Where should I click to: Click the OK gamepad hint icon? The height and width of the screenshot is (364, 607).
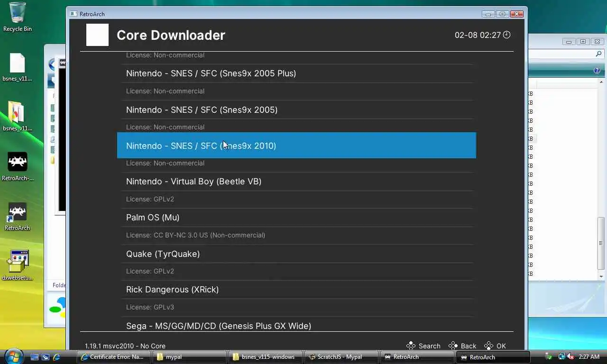[489, 346]
